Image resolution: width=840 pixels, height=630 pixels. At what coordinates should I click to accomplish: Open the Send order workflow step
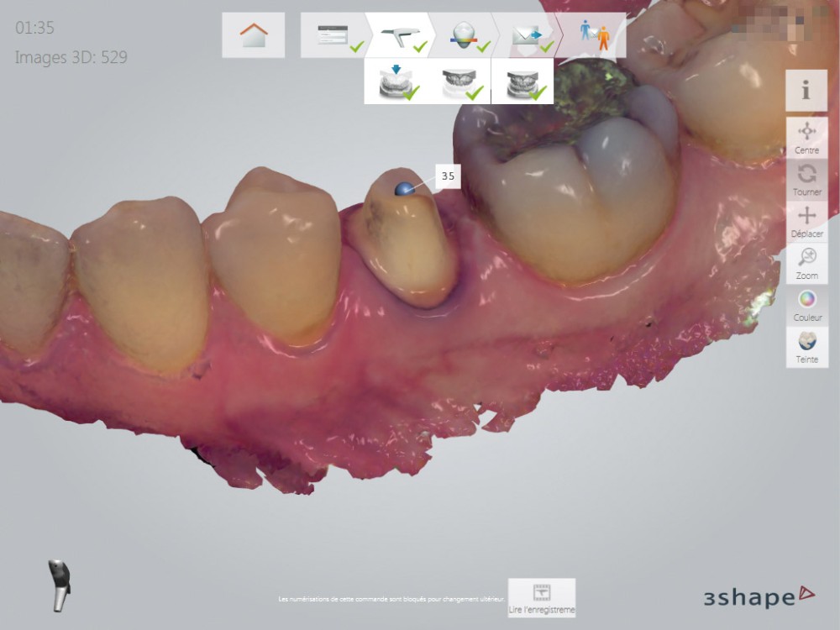point(526,35)
